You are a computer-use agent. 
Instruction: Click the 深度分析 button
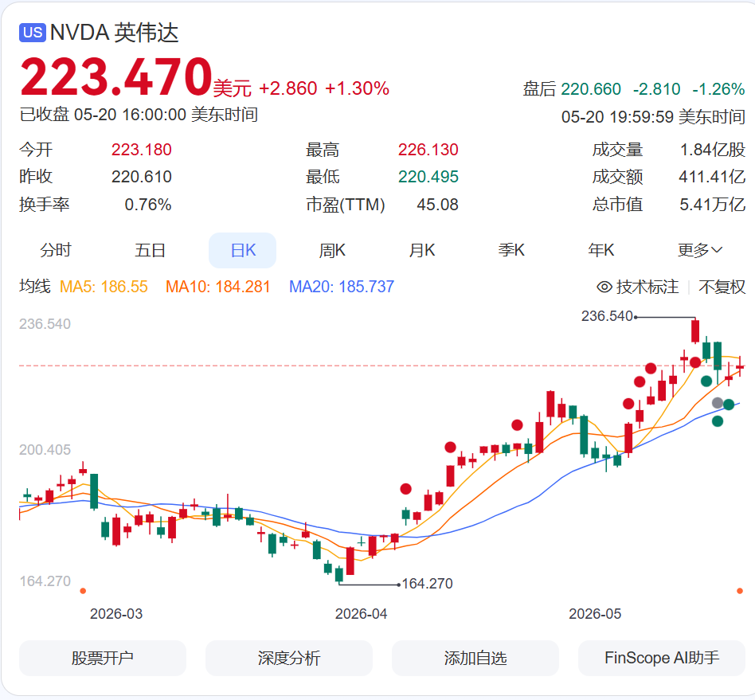[x=289, y=658]
